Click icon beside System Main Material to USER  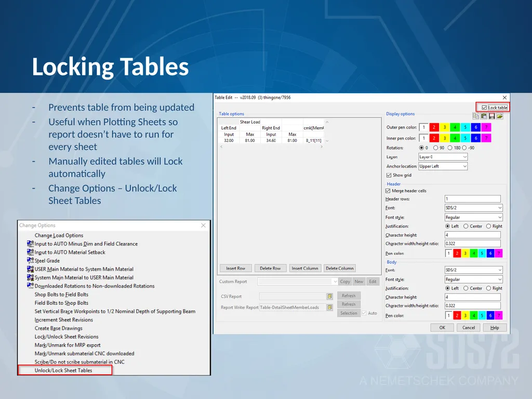click(30, 277)
